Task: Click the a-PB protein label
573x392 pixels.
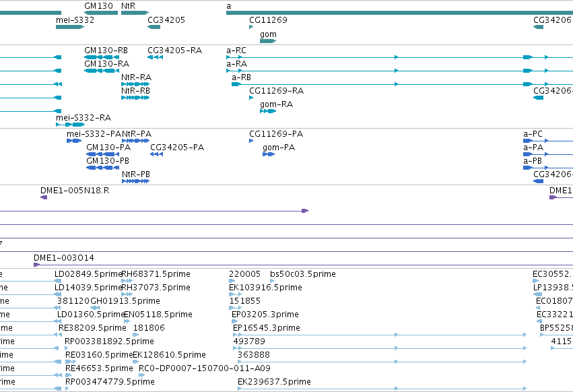Action: click(533, 161)
